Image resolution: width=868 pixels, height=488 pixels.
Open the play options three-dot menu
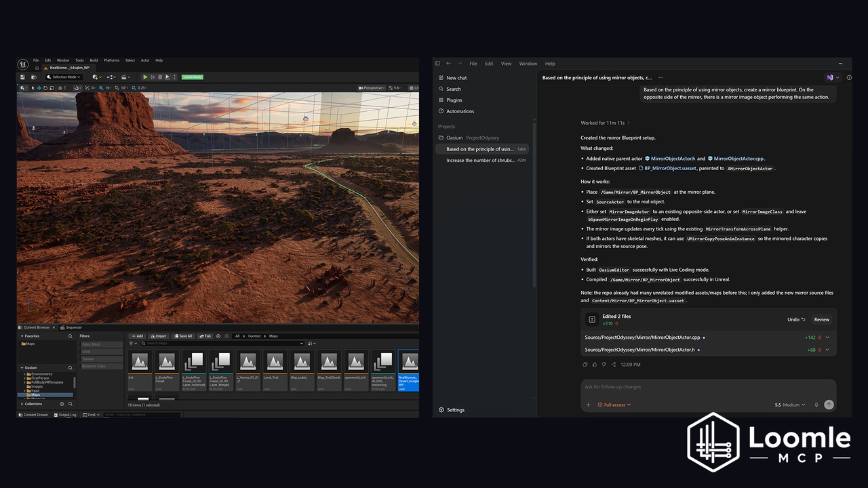(x=174, y=77)
